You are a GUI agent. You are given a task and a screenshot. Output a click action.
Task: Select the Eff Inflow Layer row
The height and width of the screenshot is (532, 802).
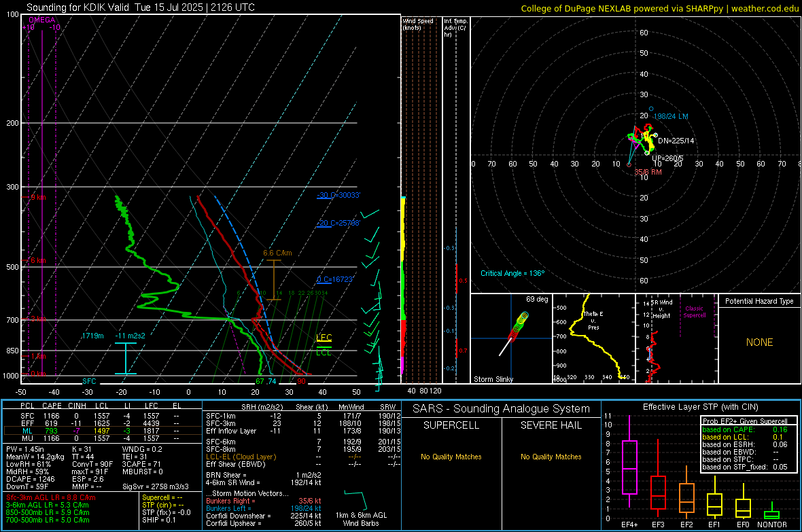[303, 431]
